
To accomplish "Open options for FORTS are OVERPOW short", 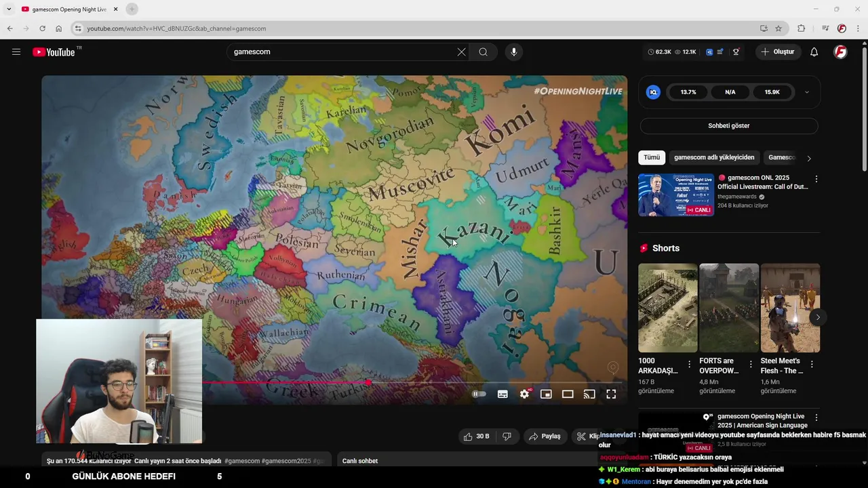I will point(751,364).
